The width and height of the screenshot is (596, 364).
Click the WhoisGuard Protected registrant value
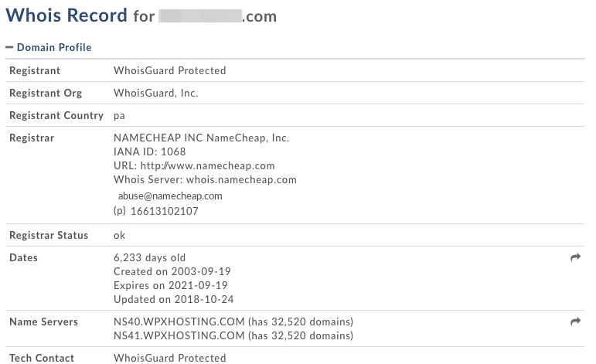pos(169,70)
